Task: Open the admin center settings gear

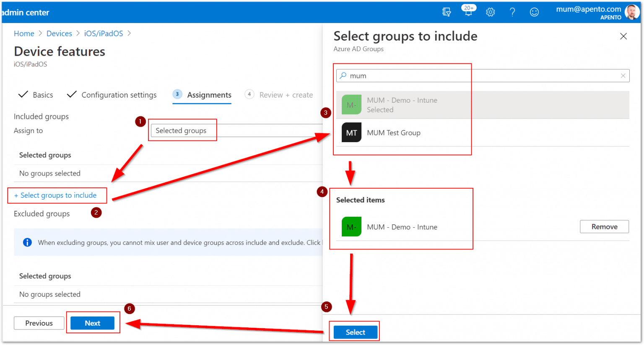Action: pyautogui.click(x=491, y=12)
